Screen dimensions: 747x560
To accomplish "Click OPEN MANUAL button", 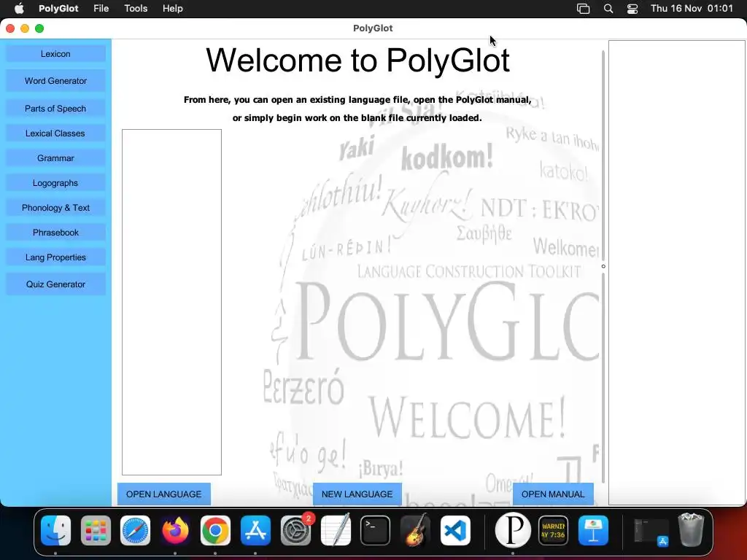I will point(553,494).
